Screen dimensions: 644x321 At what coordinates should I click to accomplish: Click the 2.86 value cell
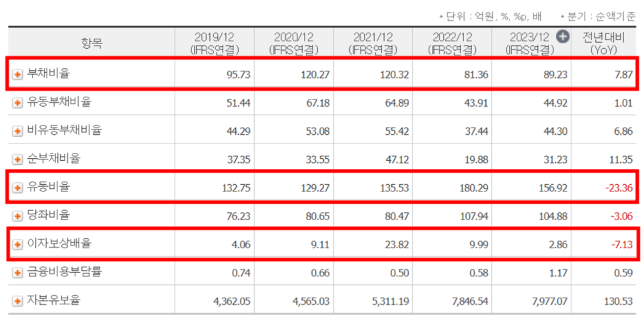point(558,245)
